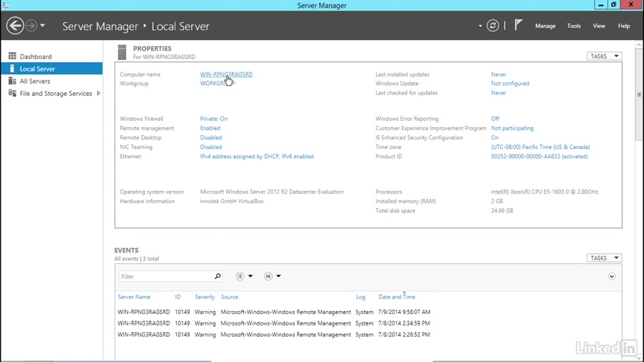Open the notifications flag

click(518, 25)
